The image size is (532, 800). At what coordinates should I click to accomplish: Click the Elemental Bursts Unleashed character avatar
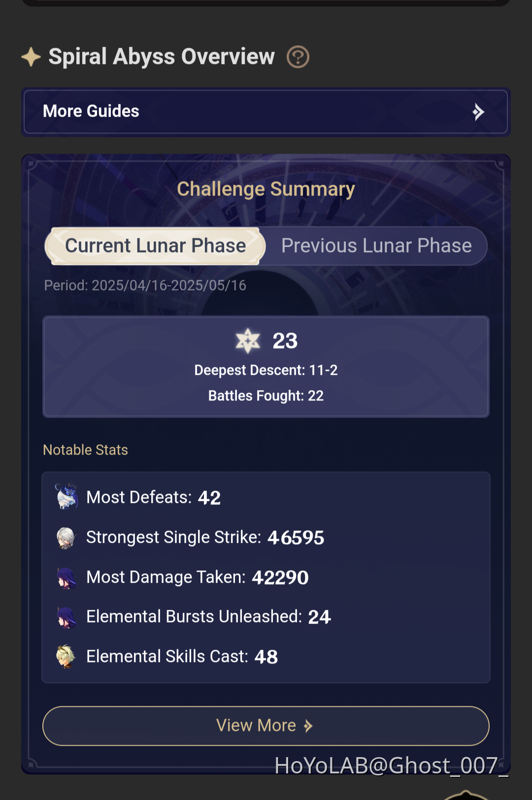tap(67, 616)
